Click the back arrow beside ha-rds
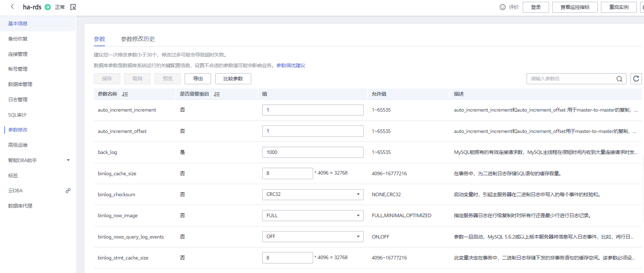Screen dimensions: 644x273 tap(12, 7)
